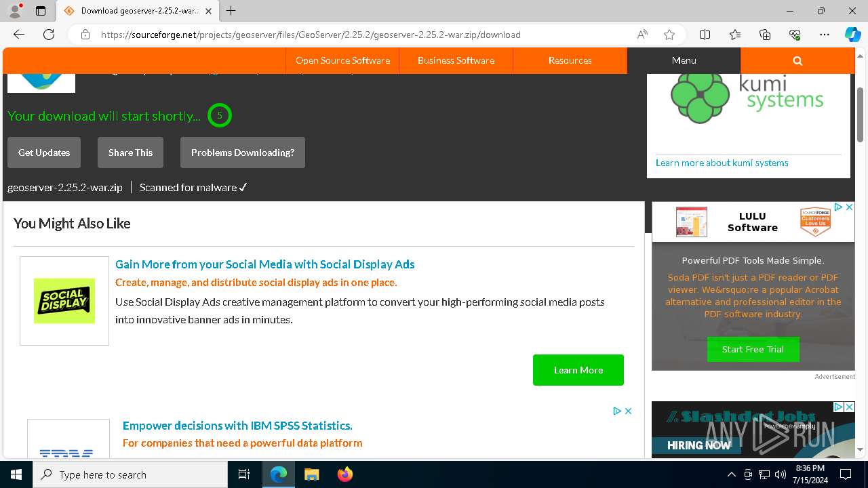Open Copilot sidebar icon
The width and height of the screenshot is (868, 488).
click(853, 35)
